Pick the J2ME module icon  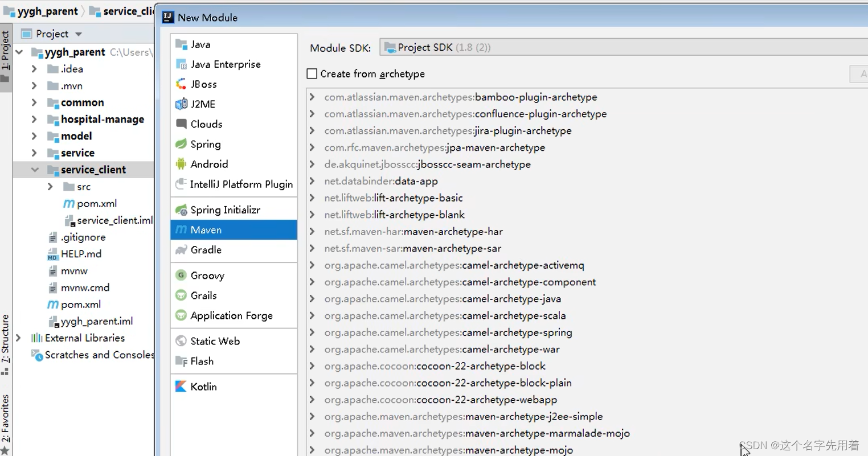pyautogui.click(x=181, y=104)
